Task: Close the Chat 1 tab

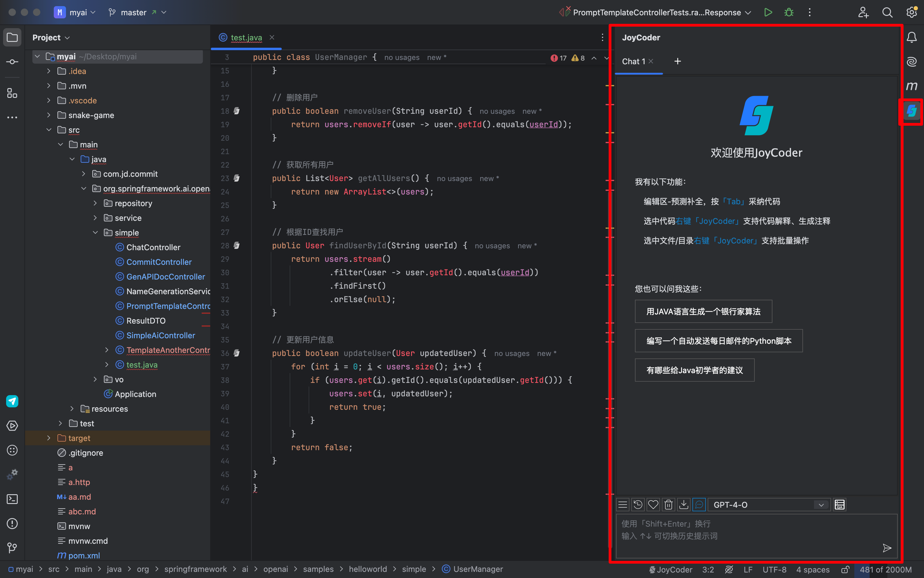Action: [x=651, y=61]
